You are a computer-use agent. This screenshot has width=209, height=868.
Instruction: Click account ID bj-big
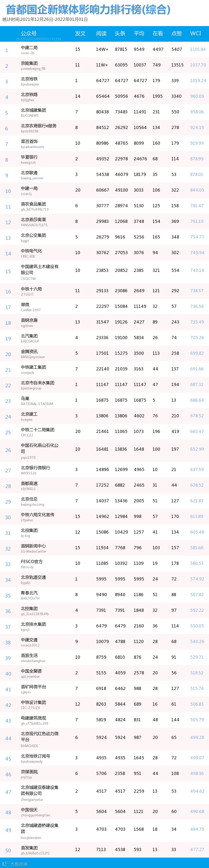pyautogui.click(x=25, y=536)
